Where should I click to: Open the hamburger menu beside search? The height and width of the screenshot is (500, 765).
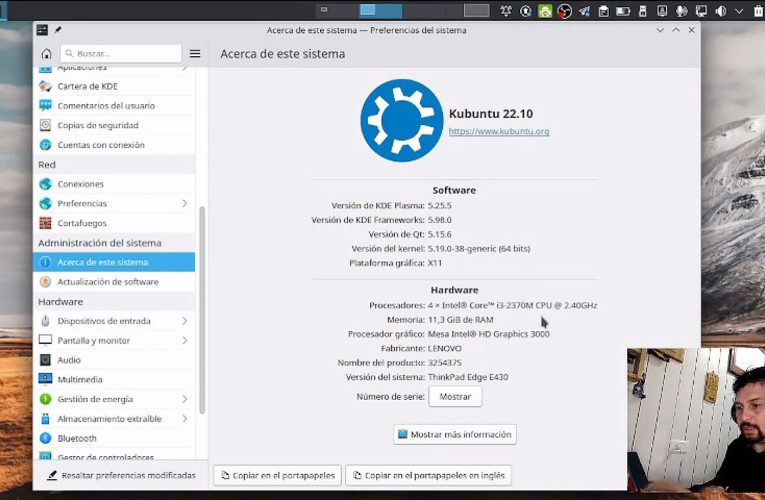(195, 54)
